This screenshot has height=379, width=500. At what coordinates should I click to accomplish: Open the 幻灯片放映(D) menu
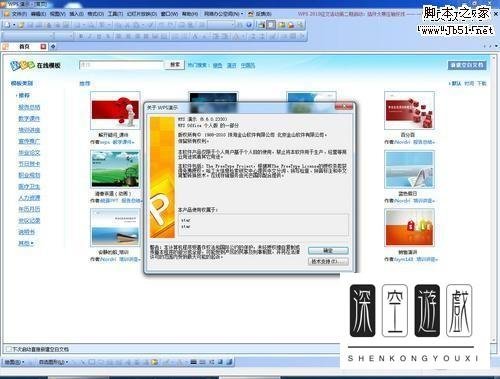[x=142, y=14]
